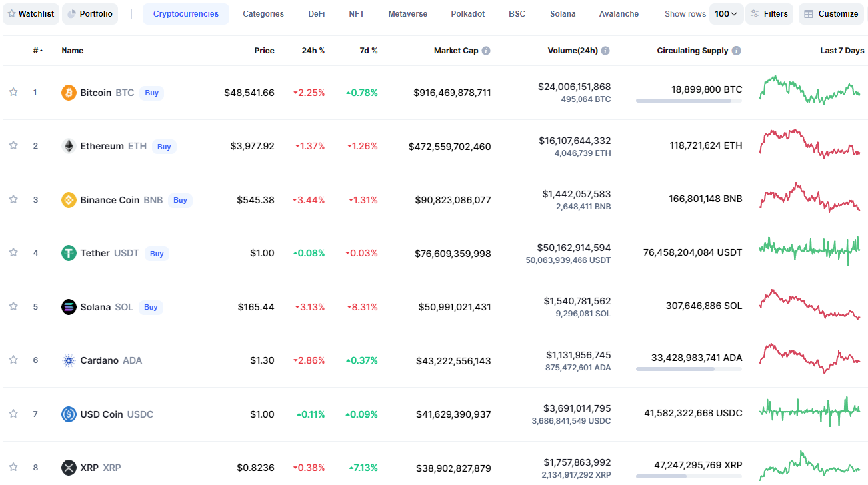Screen dimensions: 868x485
Task: Click USD Coin market cap $41,629,390,937
Action: tap(453, 414)
